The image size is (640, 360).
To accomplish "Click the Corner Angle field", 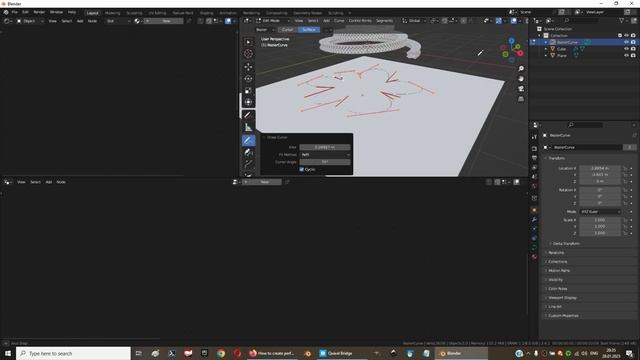I will (x=325, y=162).
